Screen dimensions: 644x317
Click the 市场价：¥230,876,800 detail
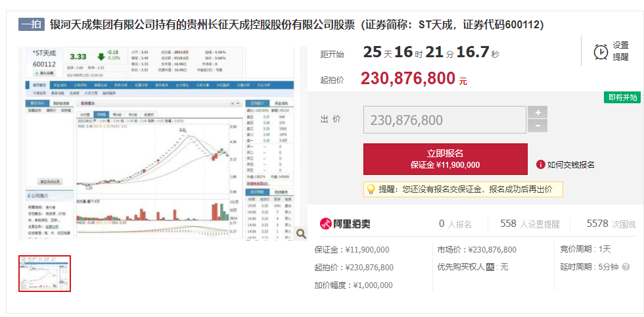[477, 249]
